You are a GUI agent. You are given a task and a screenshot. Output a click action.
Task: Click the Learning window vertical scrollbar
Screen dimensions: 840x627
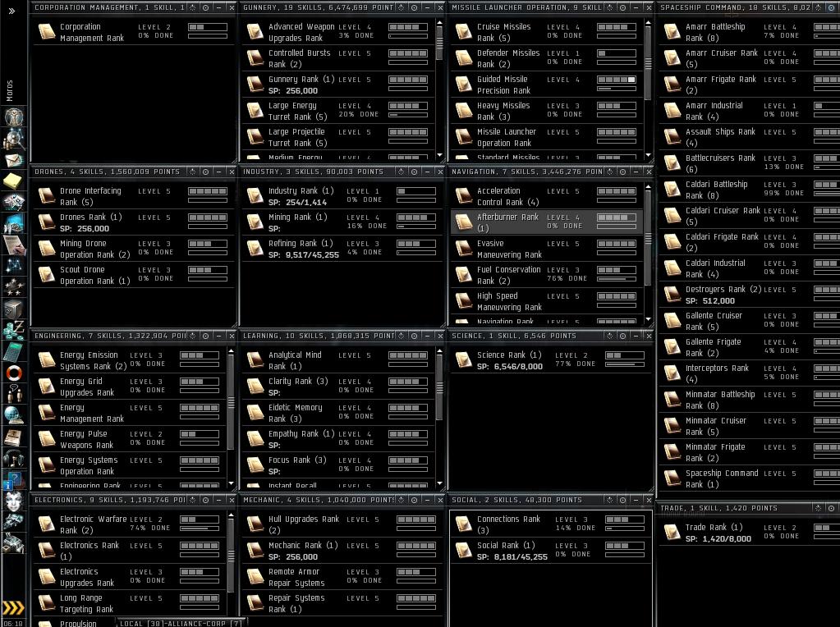440,387
